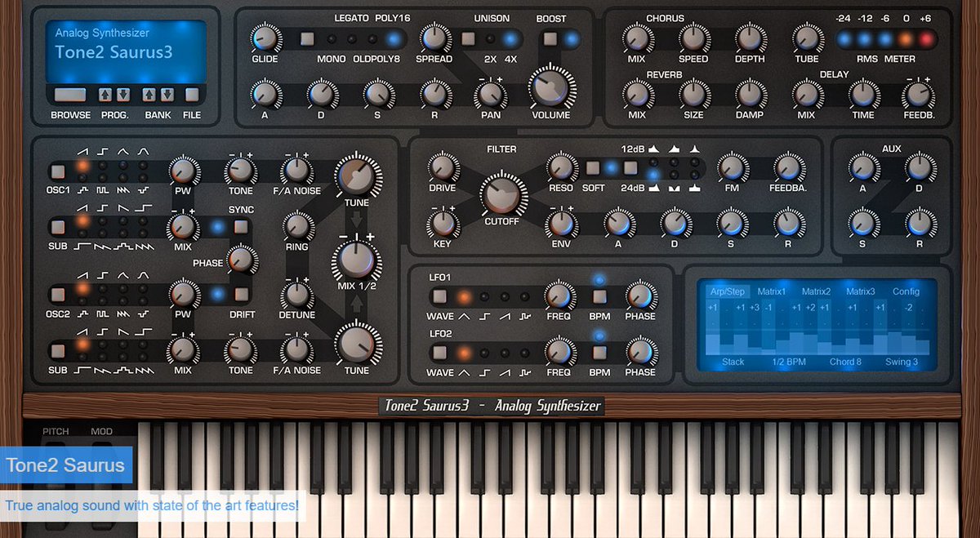
Task: Click the filter DRIVE knob
Action: 443,168
